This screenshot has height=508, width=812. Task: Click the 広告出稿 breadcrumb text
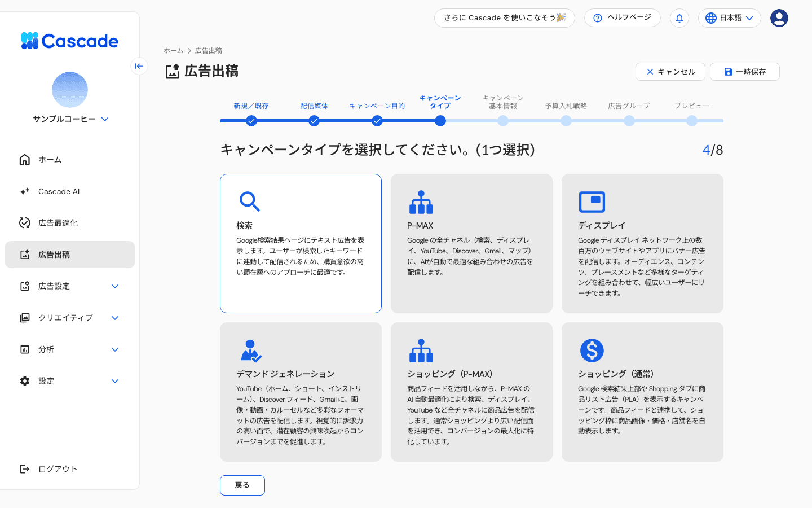point(209,51)
